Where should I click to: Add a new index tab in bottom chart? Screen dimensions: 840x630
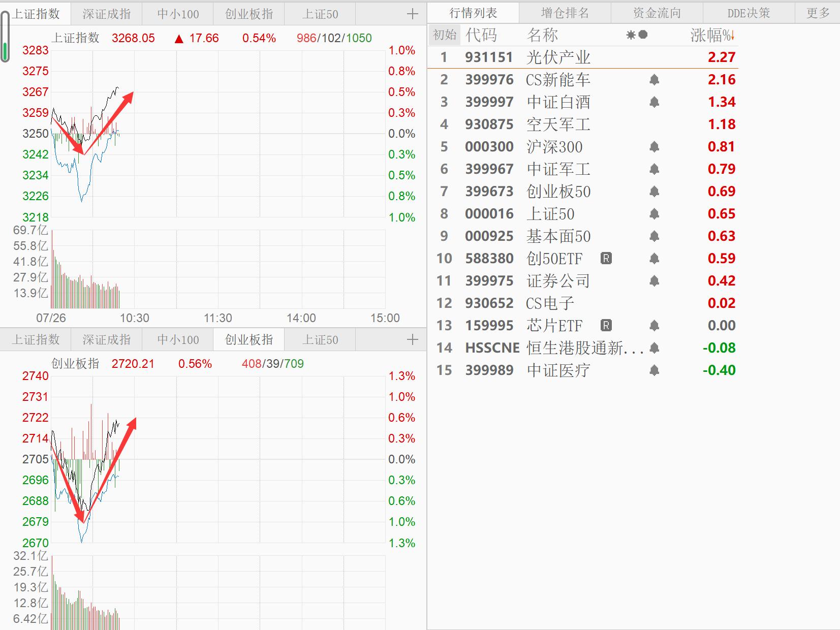pyautogui.click(x=413, y=339)
